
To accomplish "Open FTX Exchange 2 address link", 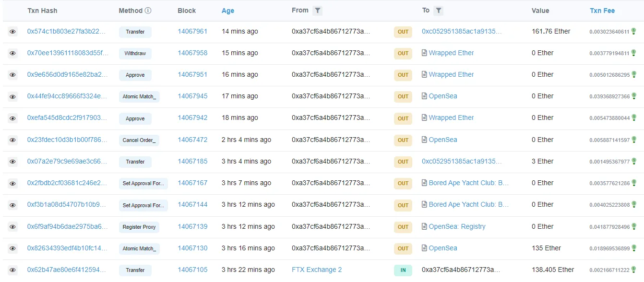I will [x=317, y=270].
